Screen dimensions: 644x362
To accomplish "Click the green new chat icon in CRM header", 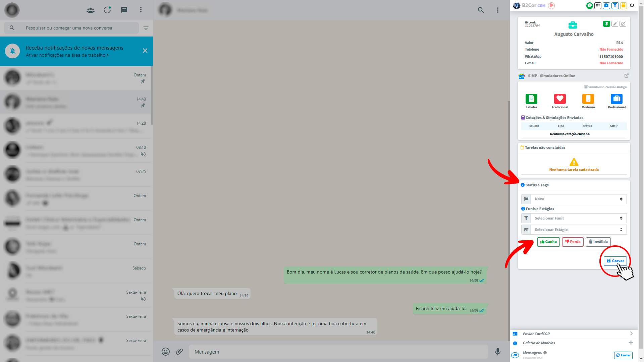I will [x=589, y=5].
